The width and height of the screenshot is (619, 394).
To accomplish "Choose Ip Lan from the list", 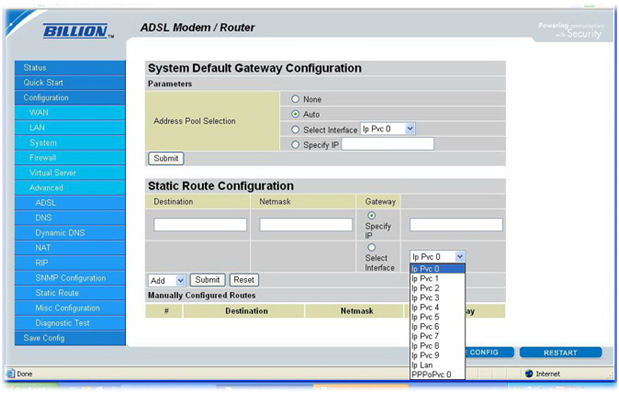I will point(437,365).
